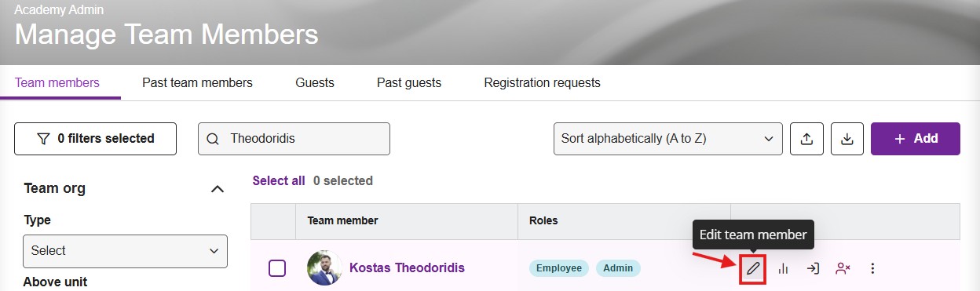Open the Sort alphabetically dropdown
The height and width of the screenshot is (291, 980).
(x=667, y=139)
